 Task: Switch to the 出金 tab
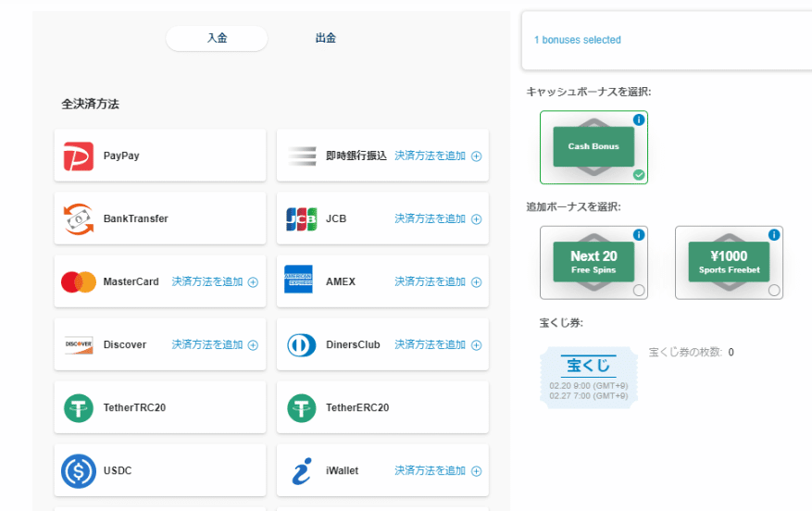click(326, 38)
